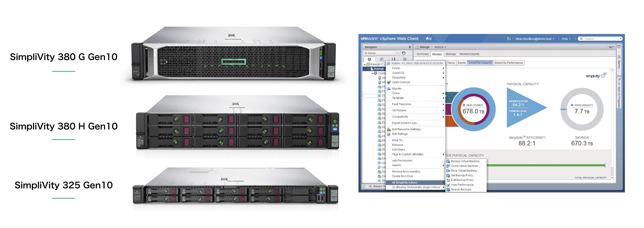Open the VMs and Templates inventory tab icon
Viewport: 644px width, 228px height.
coord(382,59)
